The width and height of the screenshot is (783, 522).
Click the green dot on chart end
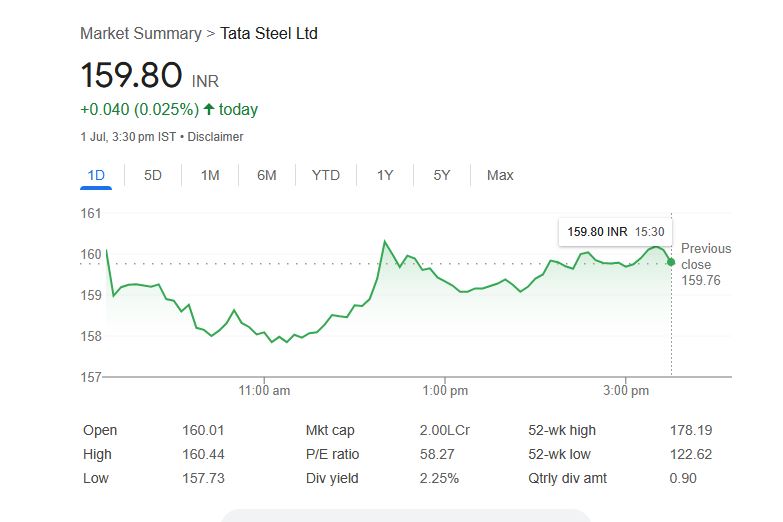(670, 262)
